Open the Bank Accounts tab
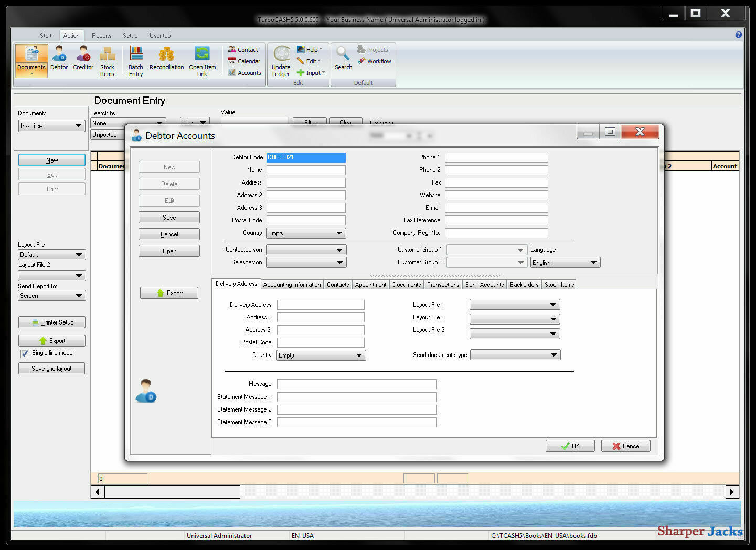Screen dimensions: 756x550 click(x=484, y=285)
